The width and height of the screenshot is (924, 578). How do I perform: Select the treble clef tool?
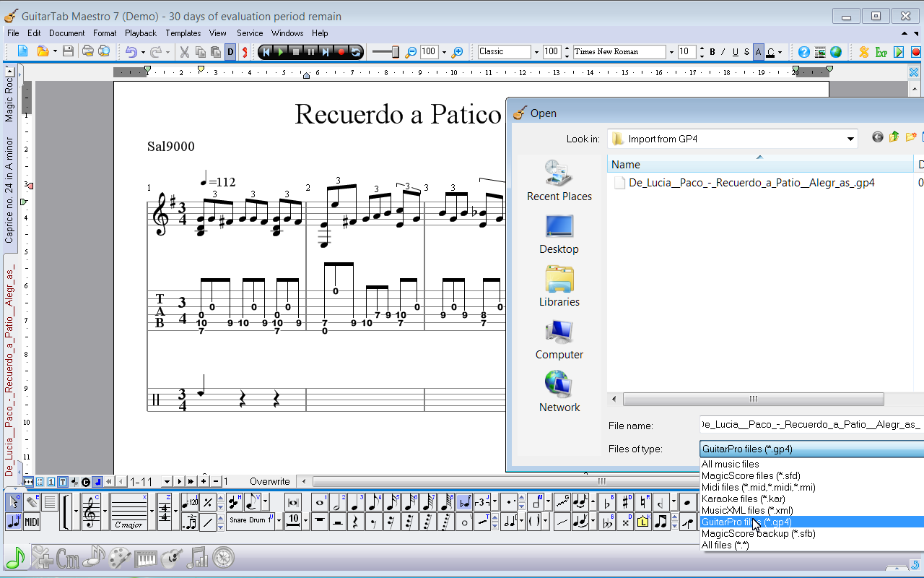coord(92,512)
